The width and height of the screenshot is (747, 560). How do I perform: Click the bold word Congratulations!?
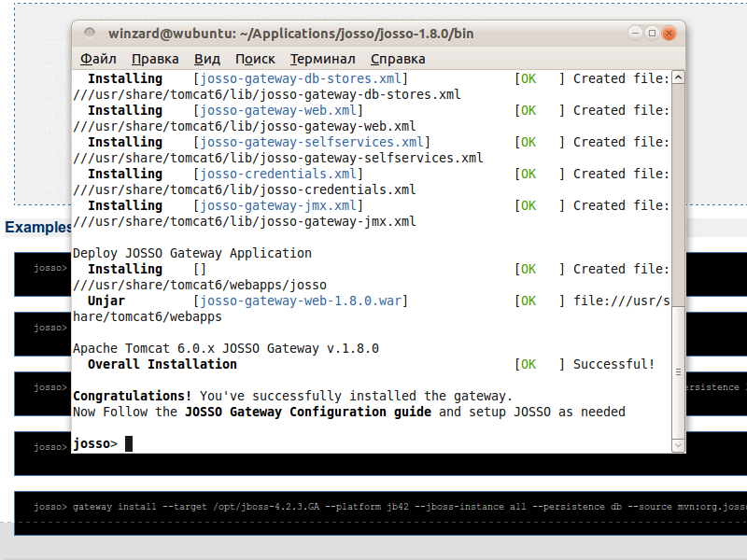point(132,396)
